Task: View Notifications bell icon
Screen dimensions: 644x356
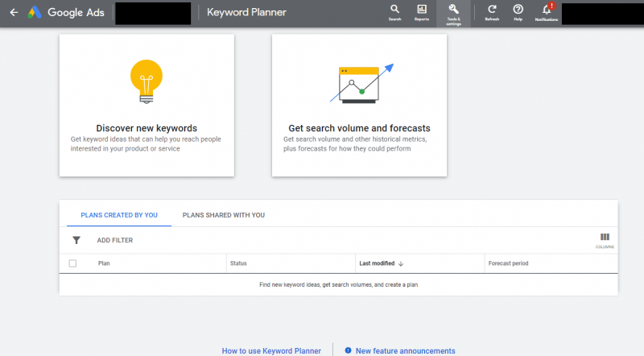Action: click(x=547, y=11)
